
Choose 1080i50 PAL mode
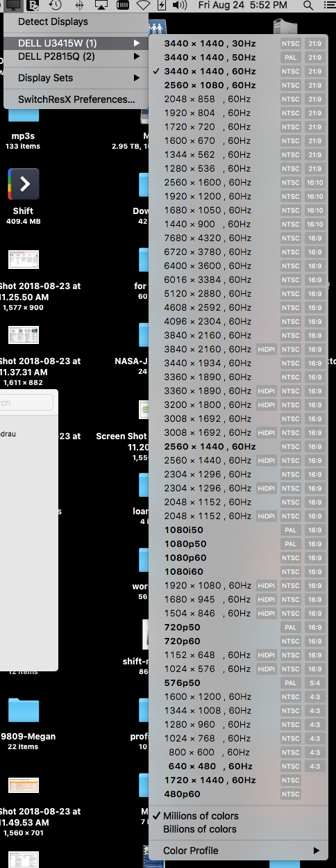238,530
